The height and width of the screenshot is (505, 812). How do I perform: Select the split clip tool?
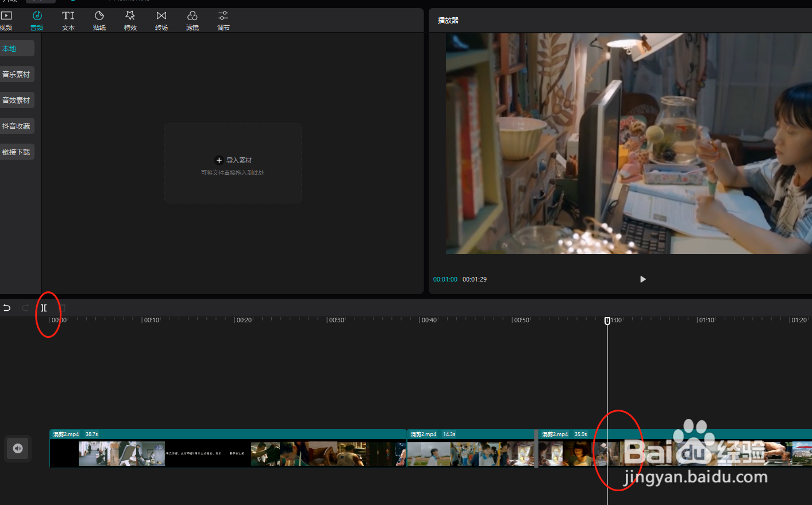click(x=44, y=308)
